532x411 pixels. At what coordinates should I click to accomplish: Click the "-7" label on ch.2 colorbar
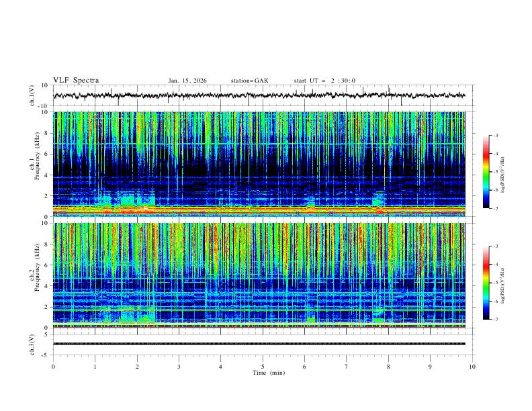[495, 320]
